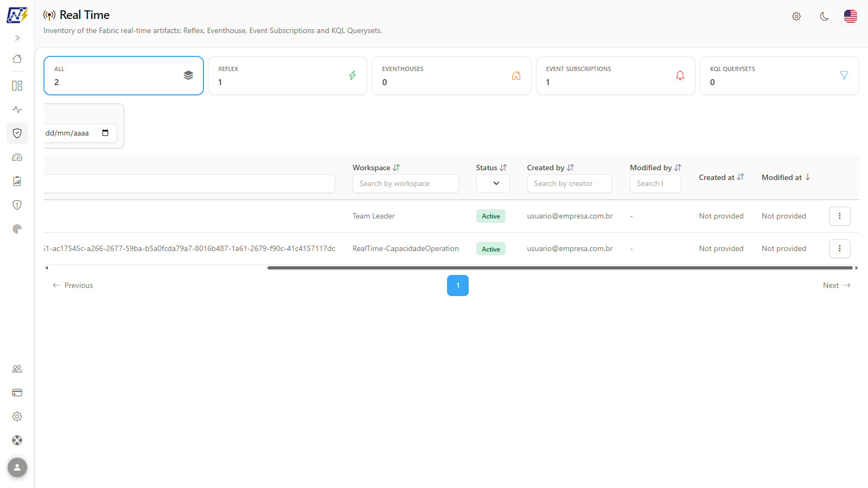Image resolution: width=868 pixels, height=488 pixels.
Task: Open the settings gear in the sidebar
Action: (x=17, y=416)
